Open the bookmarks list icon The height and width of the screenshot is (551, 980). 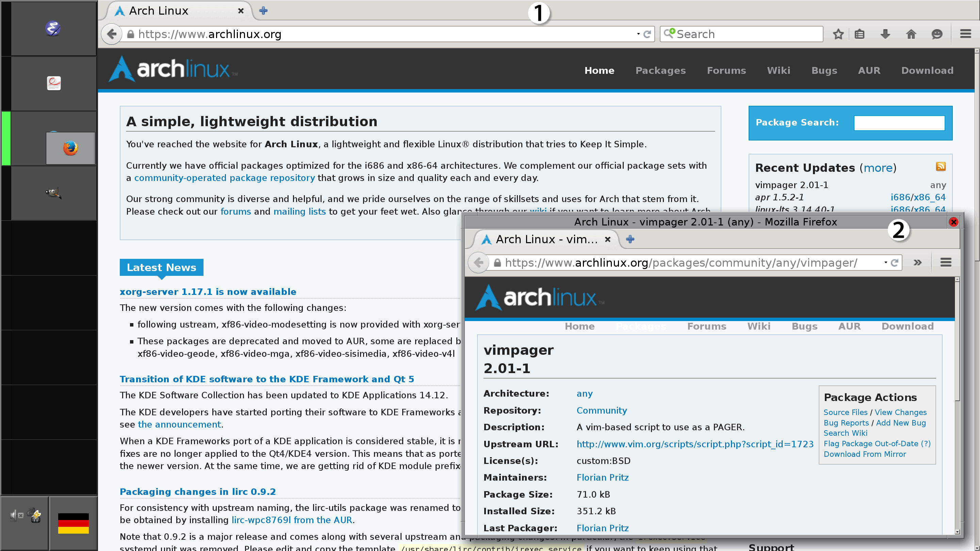[x=860, y=34]
